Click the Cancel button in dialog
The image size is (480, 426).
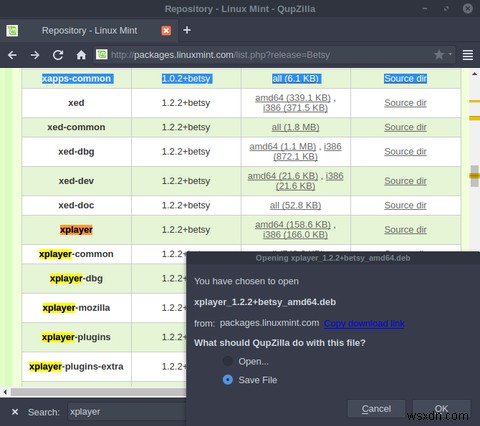[x=376, y=409]
